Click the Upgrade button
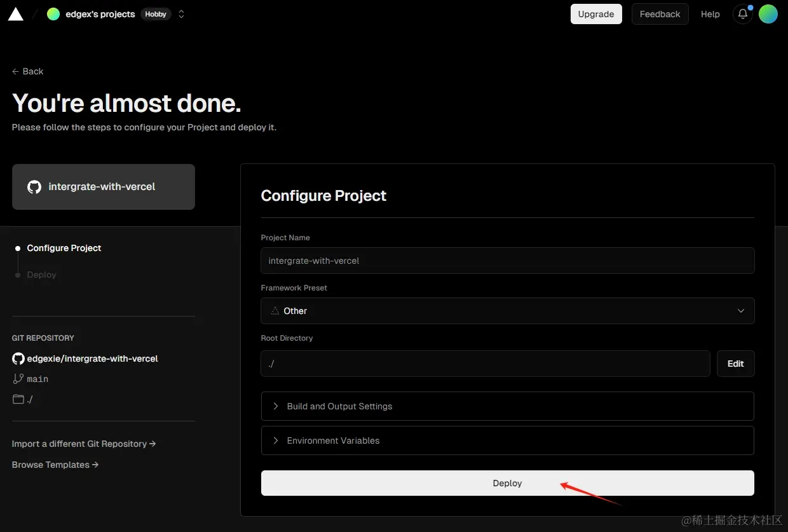The image size is (788, 532). (596, 14)
